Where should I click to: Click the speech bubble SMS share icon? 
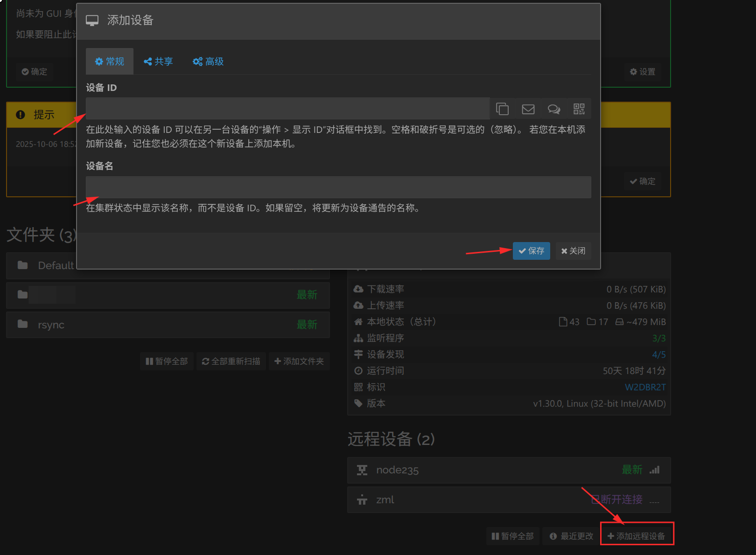point(553,109)
